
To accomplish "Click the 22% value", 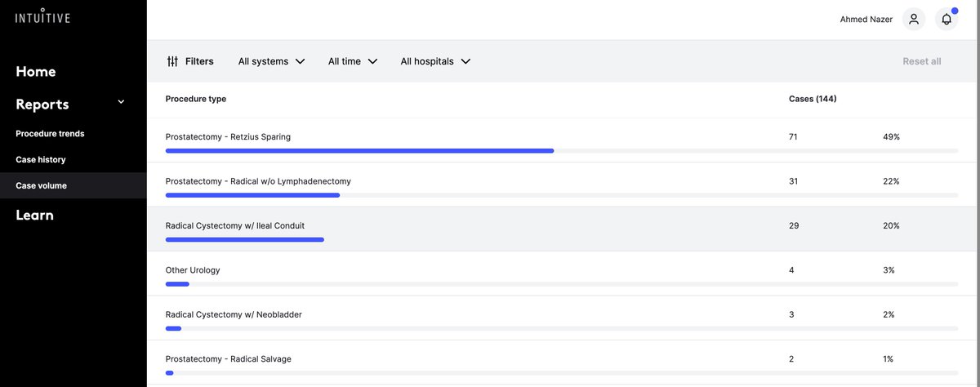I will [x=891, y=181].
